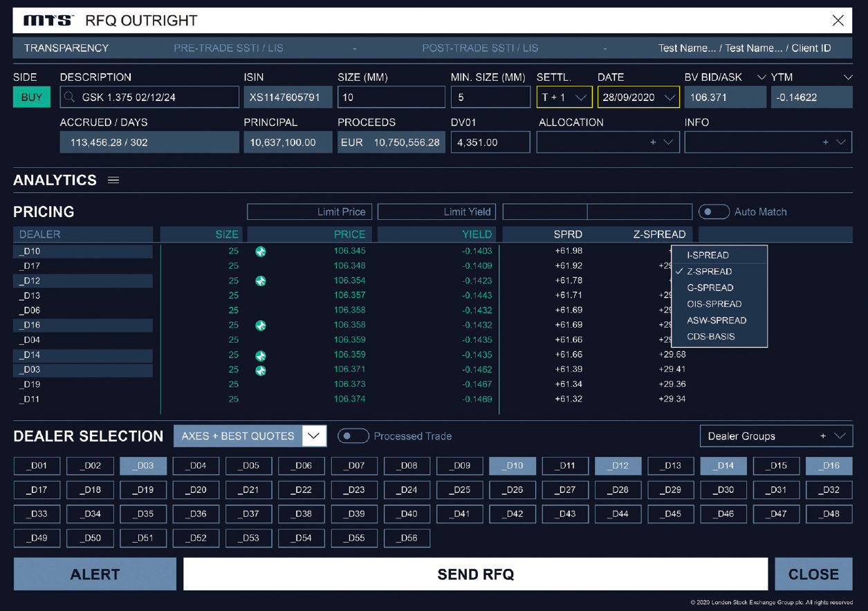Click the axe icon in the _D03 row
The image size is (868, 611).
[261, 370]
